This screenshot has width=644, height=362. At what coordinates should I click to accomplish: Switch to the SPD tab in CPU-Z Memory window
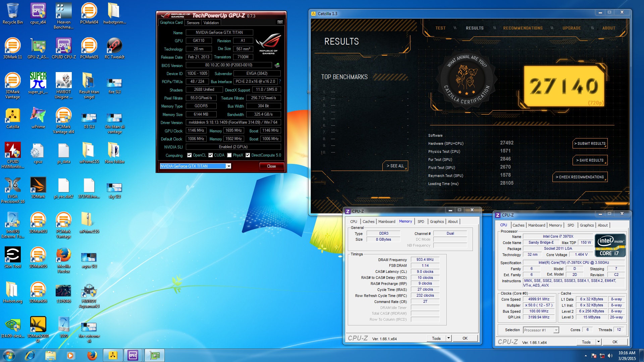pyautogui.click(x=421, y=222)
